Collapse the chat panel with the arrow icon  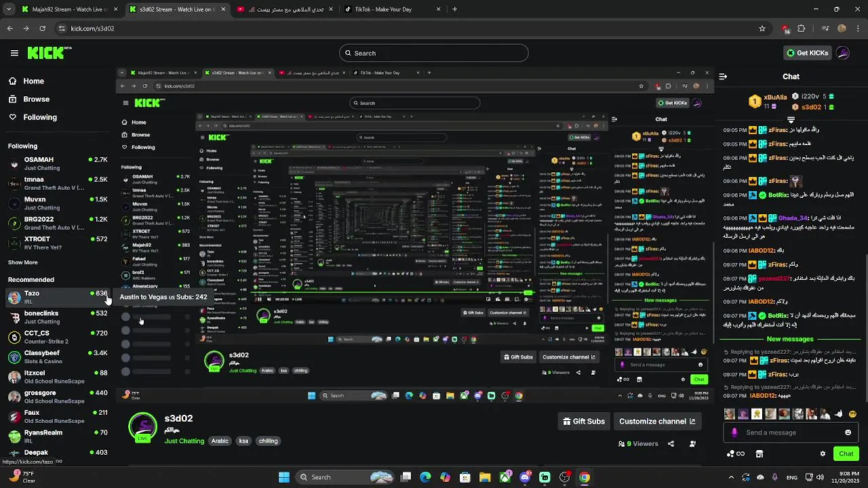[x=723, y=77]
